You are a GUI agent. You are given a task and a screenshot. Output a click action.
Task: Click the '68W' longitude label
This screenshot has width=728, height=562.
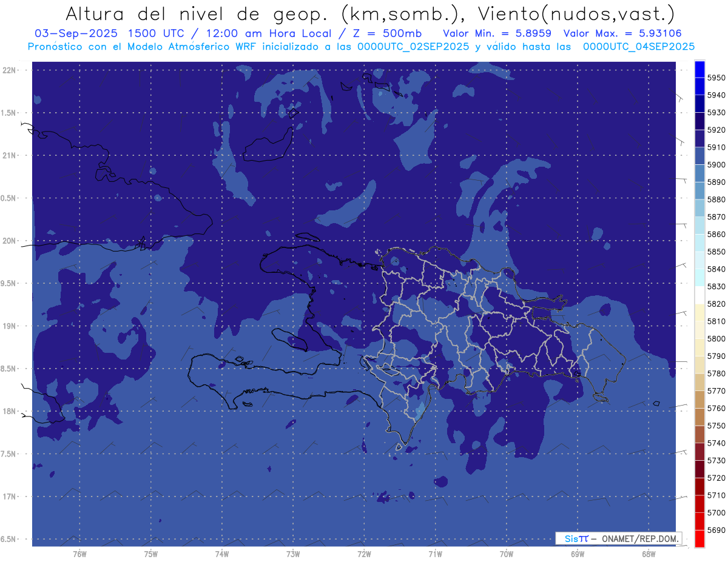tap(649, 554)
